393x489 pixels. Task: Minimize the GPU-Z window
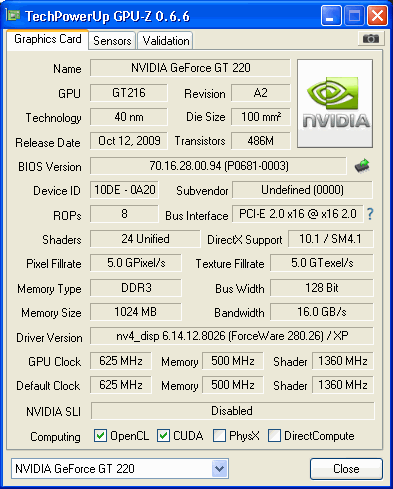click(x=331, y=15)
